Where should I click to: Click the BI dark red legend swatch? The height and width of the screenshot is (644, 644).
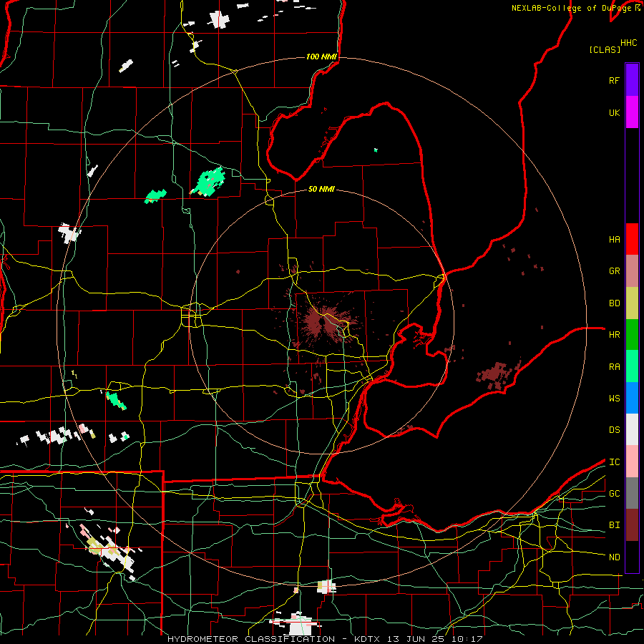pyautogui.click(x=632, y=525)
